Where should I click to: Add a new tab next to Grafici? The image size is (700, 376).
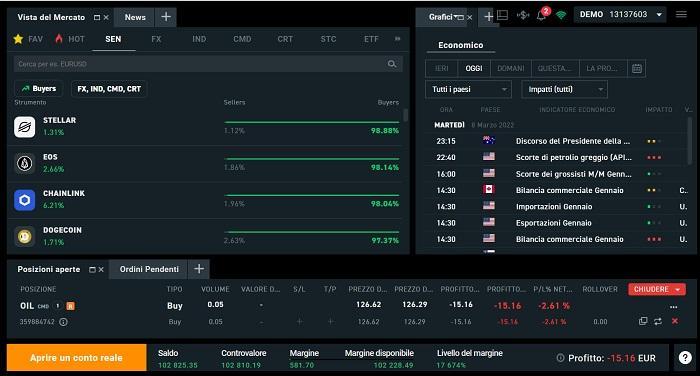pos(488,17)
